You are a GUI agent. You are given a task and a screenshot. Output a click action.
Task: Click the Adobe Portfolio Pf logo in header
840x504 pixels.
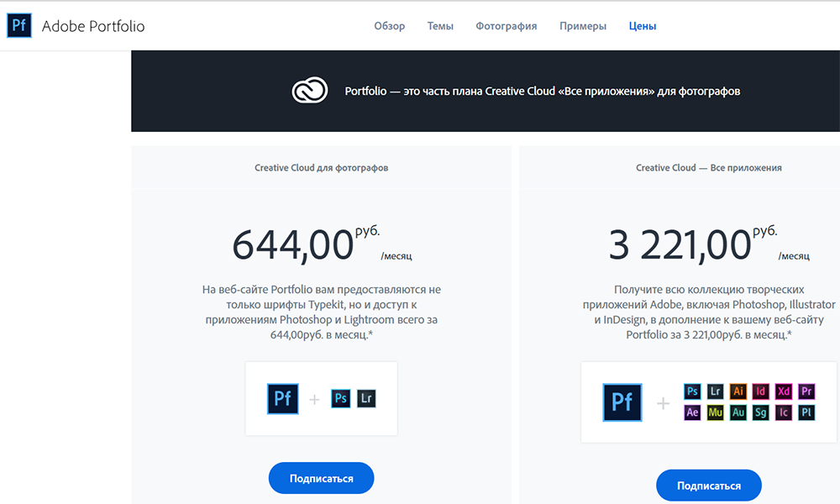point(19,26)
